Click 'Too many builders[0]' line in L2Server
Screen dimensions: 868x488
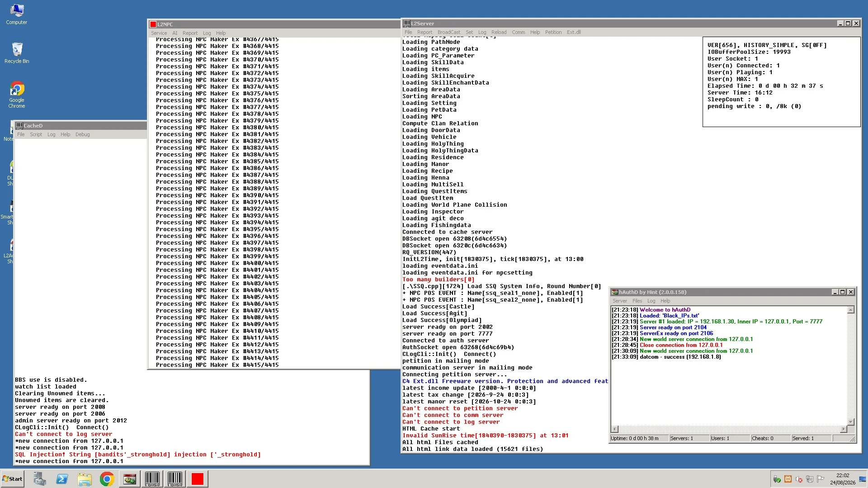point(438,280)
